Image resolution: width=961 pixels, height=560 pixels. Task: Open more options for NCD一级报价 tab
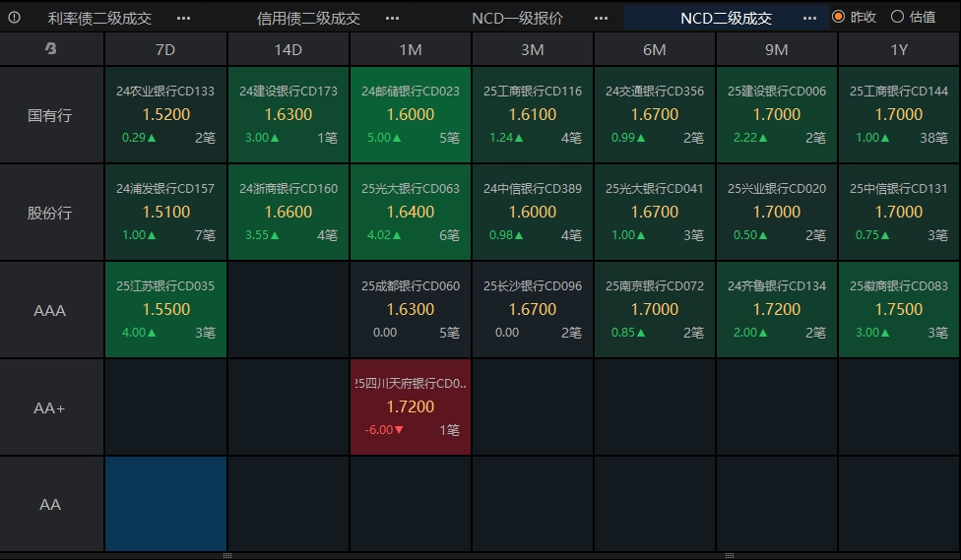click(x=602, y=19)
